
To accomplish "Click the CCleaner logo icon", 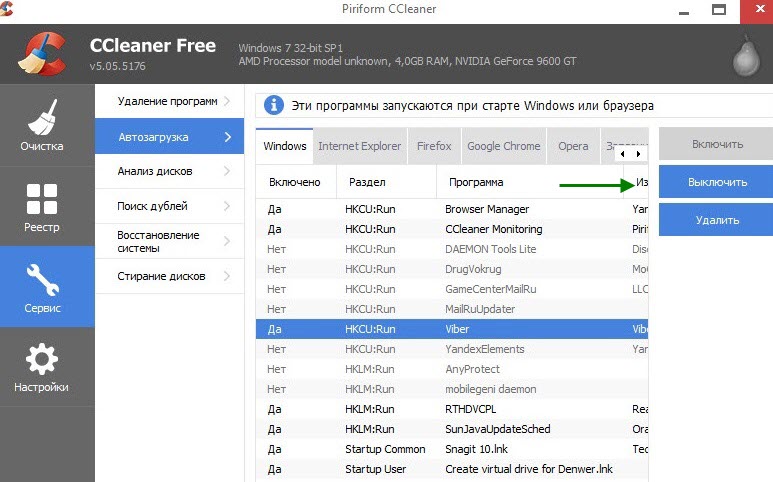I will pyautogui.click(x=42, y=55).
